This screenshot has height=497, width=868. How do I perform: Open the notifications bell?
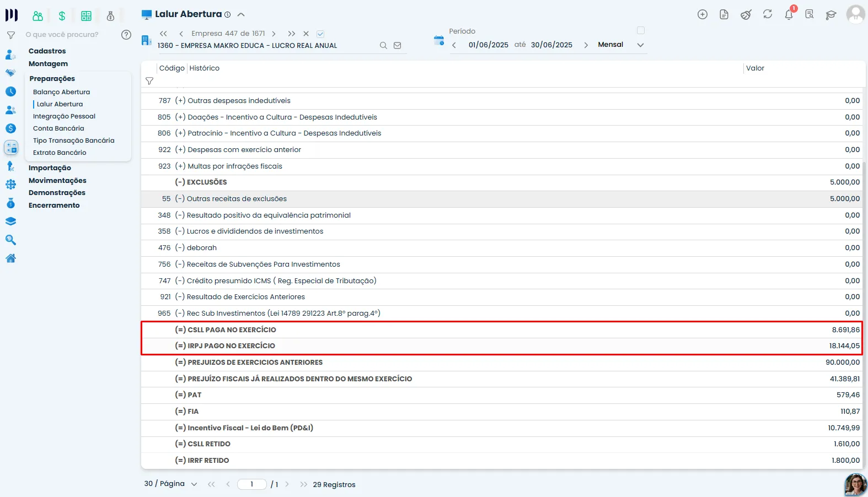pyautogui.click(x=789, y=14)
